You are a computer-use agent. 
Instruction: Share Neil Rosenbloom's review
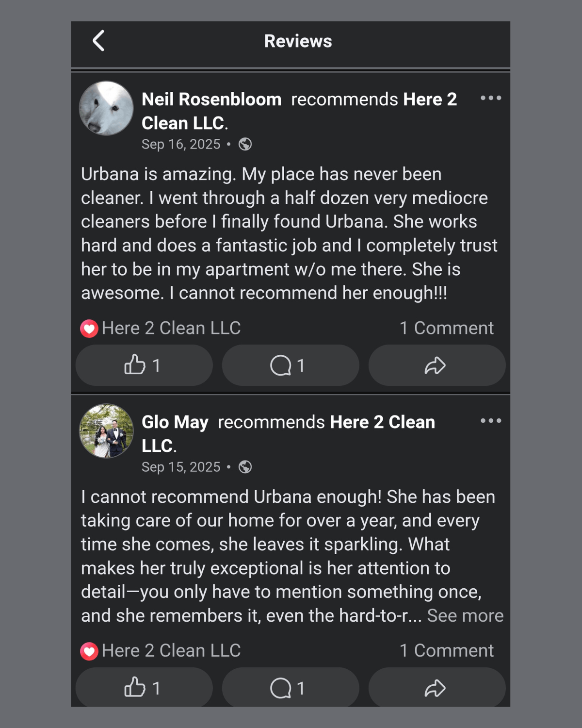437,365
